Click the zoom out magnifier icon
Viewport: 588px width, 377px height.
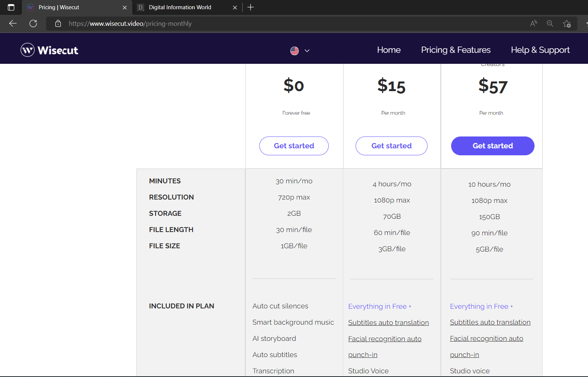(x=550, y=24)
